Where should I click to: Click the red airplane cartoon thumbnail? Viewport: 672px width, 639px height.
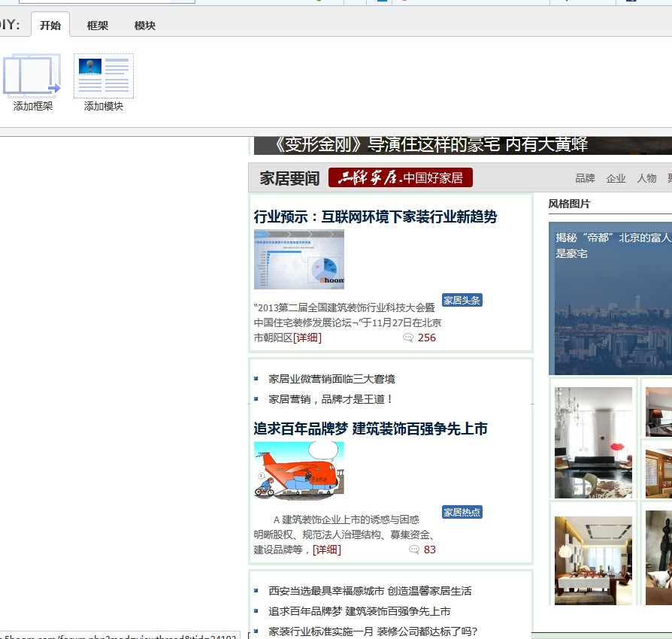298,470
